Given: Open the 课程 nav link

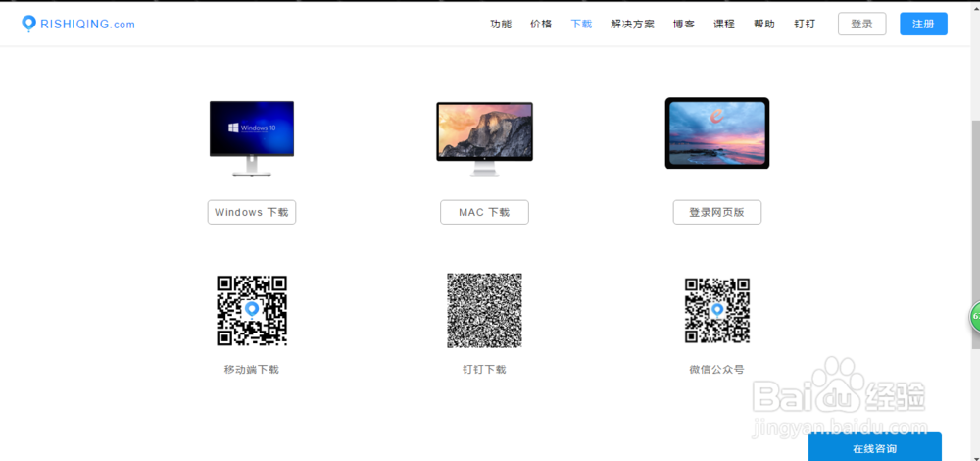Looking at the screenshot, I should click(x=724, y=24).
